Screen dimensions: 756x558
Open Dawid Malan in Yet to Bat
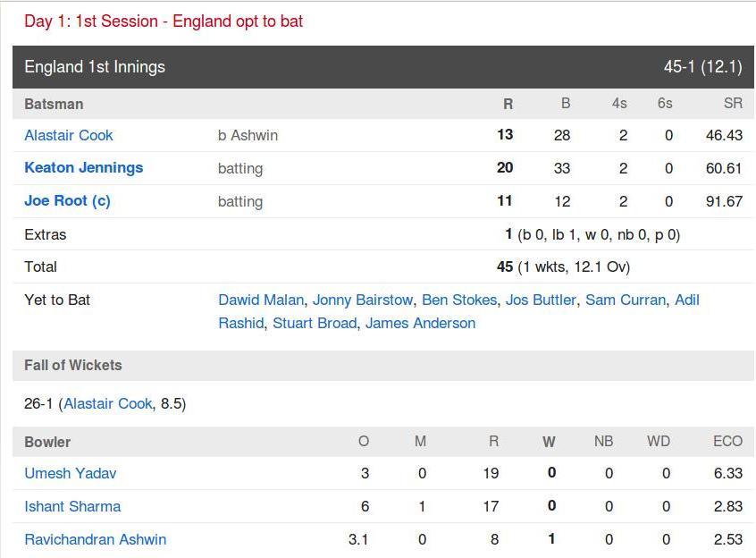(x=261, y=300)
